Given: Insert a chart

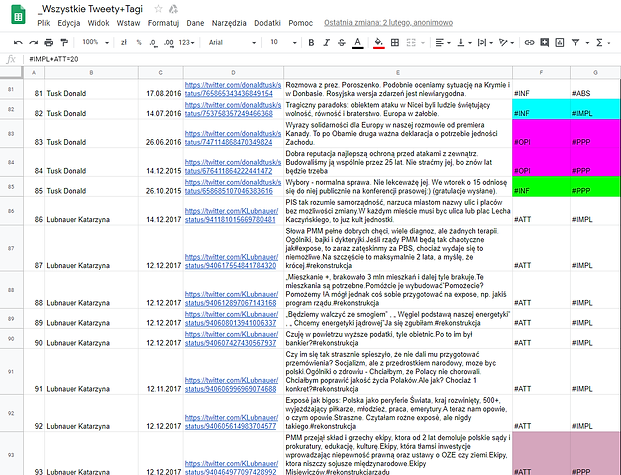Looking at the screenshot, I should [x=560, y=42].
